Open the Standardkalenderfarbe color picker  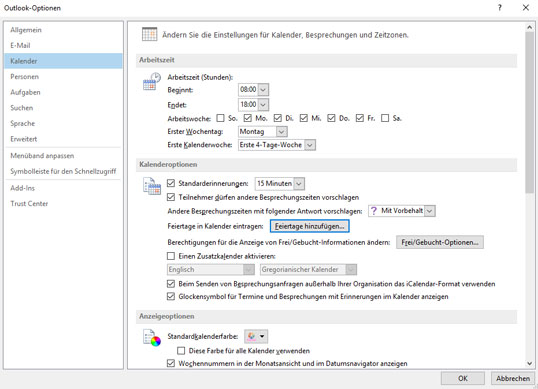[256, 336]
